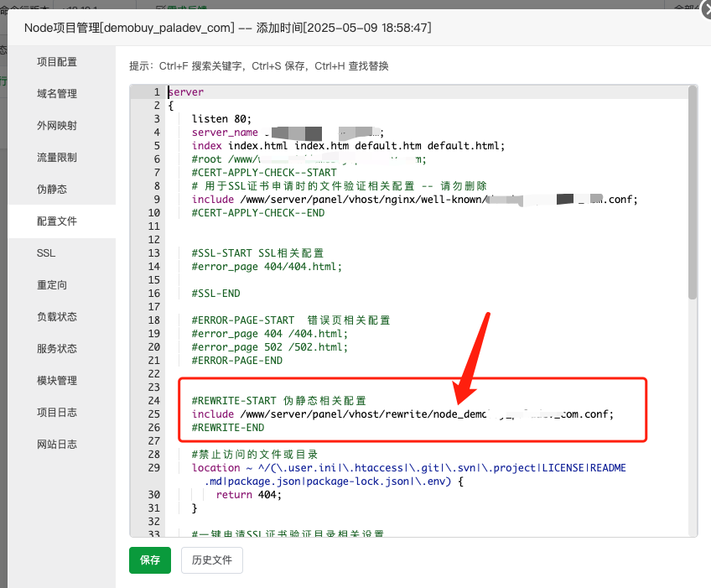Open SSL settings tab

pyautogui.click(x=46, y=253)
